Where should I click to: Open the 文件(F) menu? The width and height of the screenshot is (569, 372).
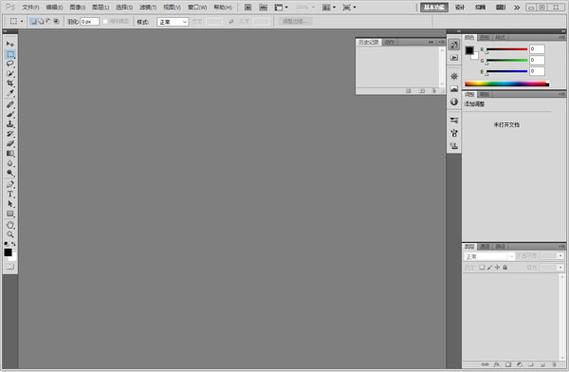point(30,7)
